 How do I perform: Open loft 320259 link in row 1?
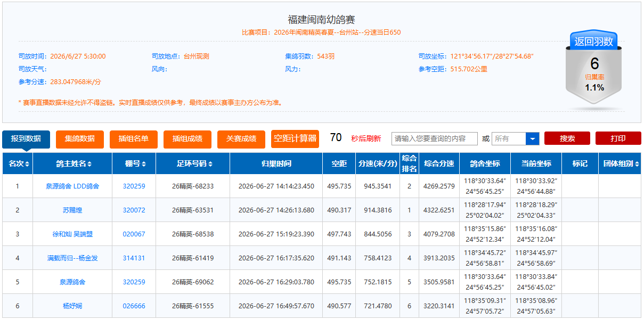pyautogui.click(x=134, y=186)
